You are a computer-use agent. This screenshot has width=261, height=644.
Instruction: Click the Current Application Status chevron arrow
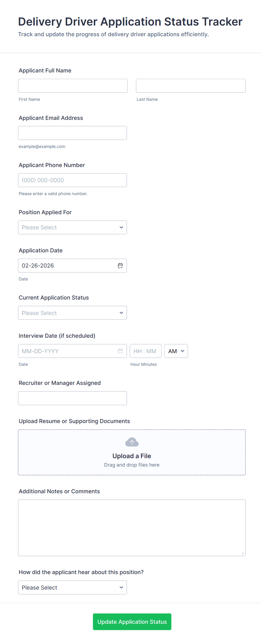121,313
